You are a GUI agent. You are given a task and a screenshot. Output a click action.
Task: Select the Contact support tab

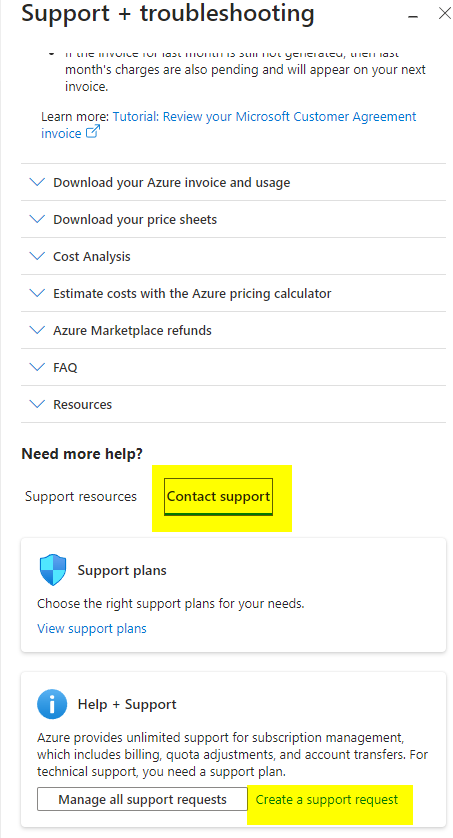(x=218, y=496)
